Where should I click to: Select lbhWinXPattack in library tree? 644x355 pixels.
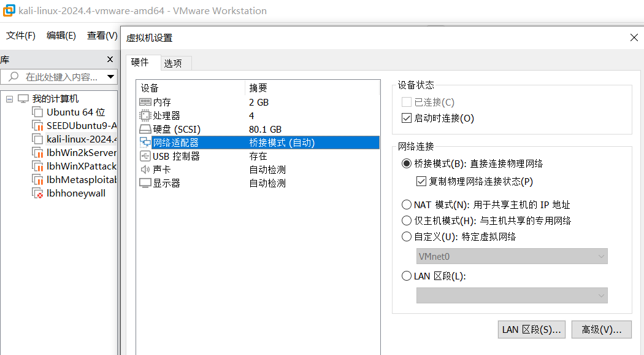pyautogui.click(x=82, y=166)
